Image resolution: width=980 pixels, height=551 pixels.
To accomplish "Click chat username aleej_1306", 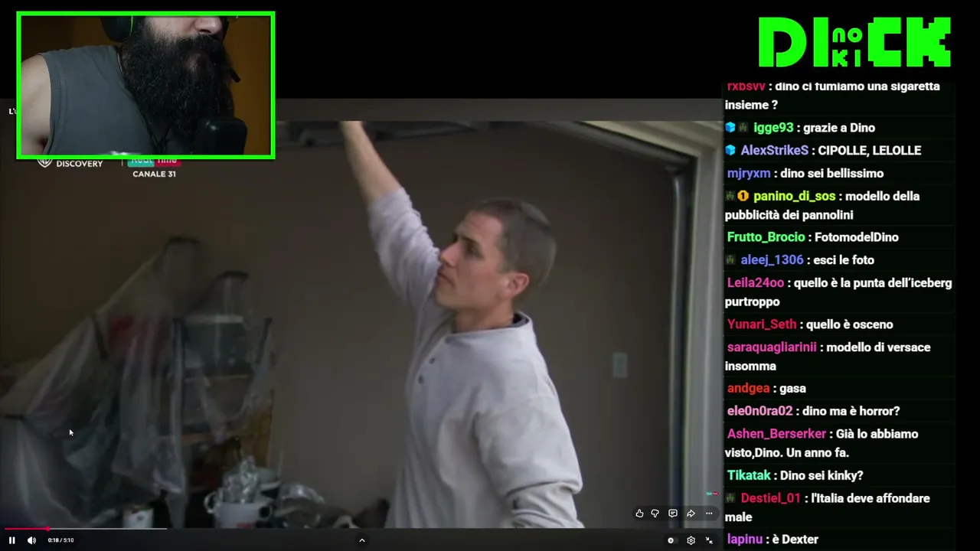I will (772, 260).
